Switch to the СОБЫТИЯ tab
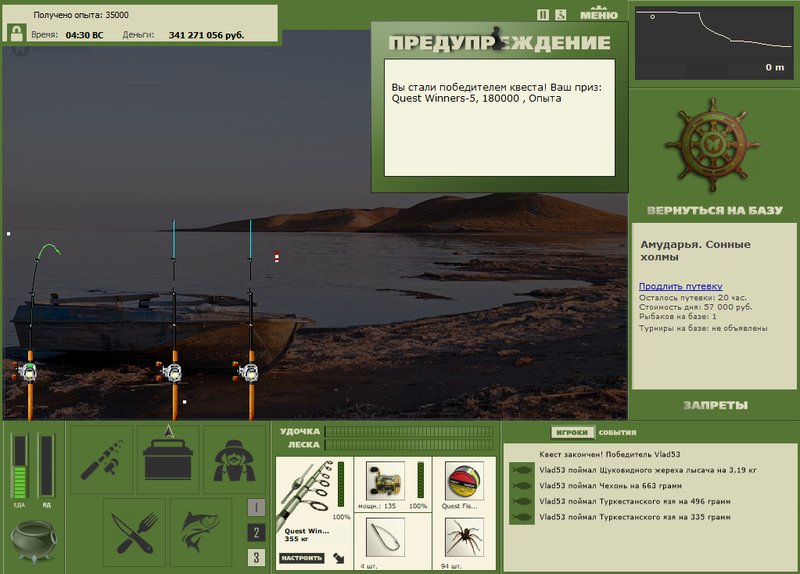Image resolution: width=800 pixels, height=574 pixels. [x=617, y=433]
